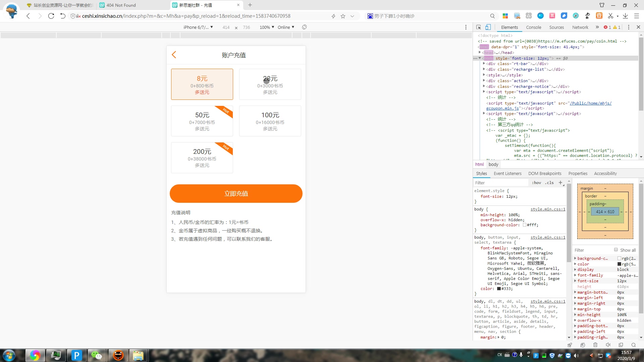Toggle :hov element state panel
The width and height of the screenshot is (644, 362).
point(536,183)
